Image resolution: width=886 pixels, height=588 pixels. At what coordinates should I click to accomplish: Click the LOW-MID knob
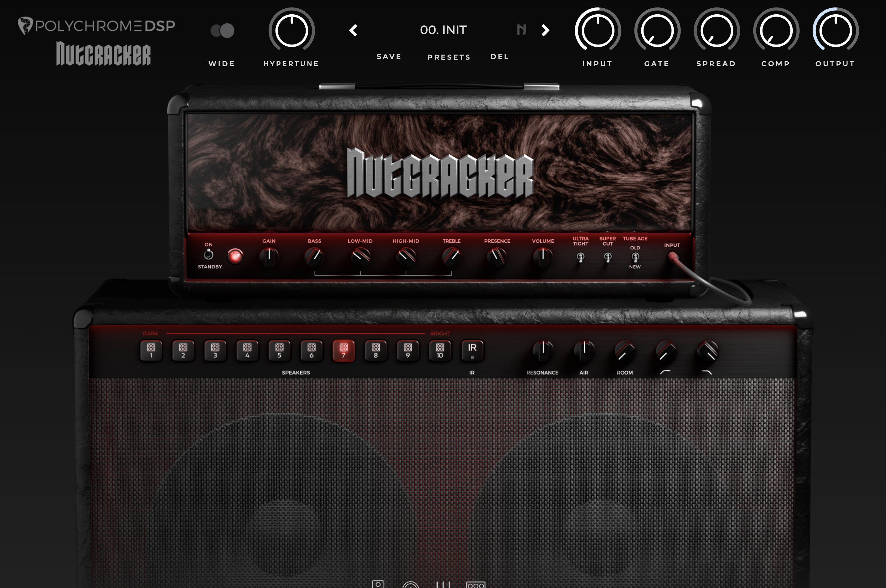click(x=361, y=257)
